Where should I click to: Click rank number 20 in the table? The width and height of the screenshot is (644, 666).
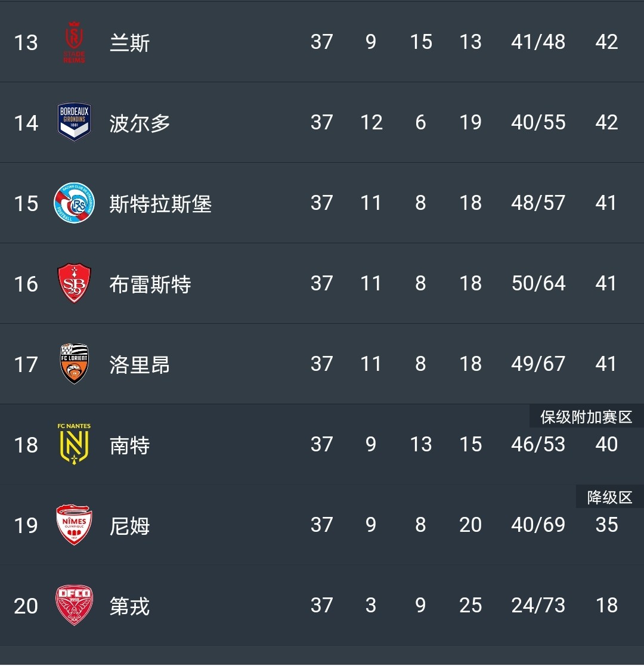click(x=26, y=606)
